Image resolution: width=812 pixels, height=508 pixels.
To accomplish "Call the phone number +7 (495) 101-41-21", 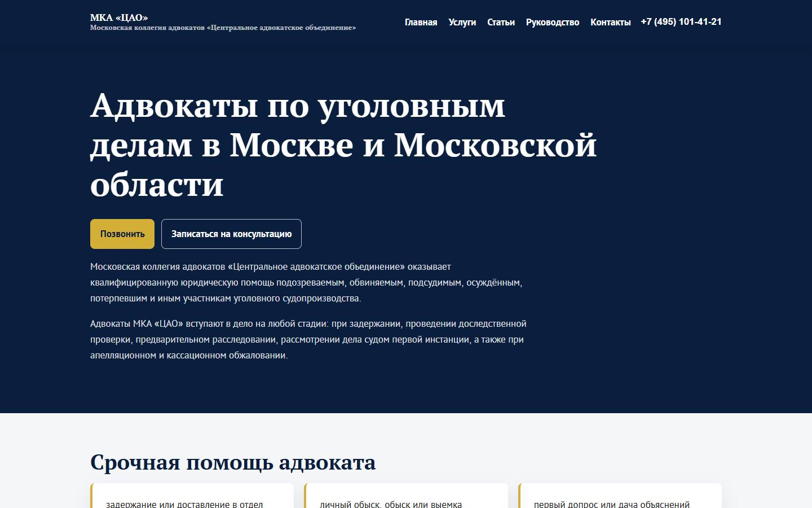I will tap(681, 22).
